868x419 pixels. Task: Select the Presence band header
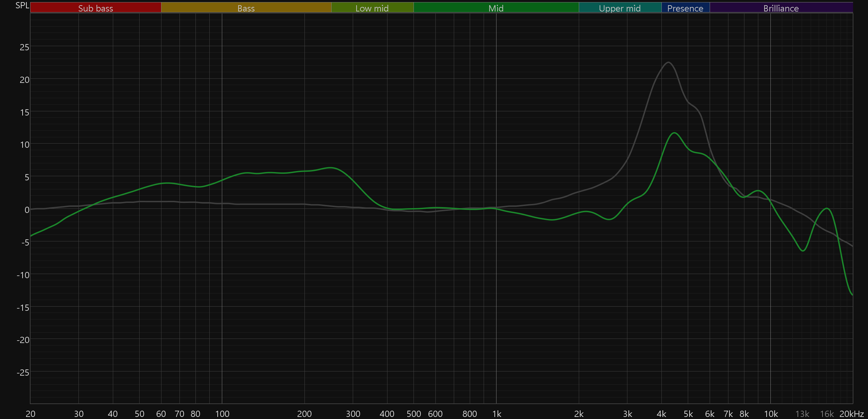click(685, 8)
